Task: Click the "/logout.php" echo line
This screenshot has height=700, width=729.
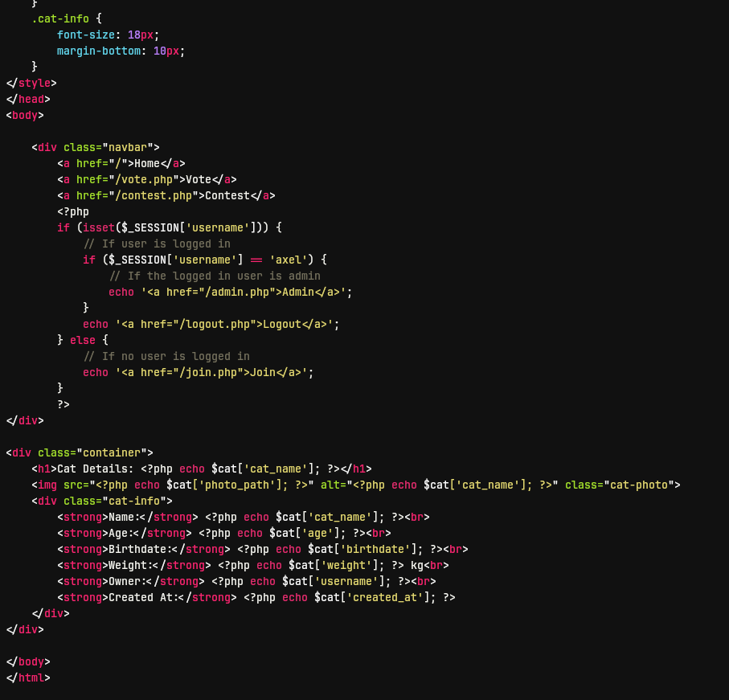Action: [x=211, y=324]
